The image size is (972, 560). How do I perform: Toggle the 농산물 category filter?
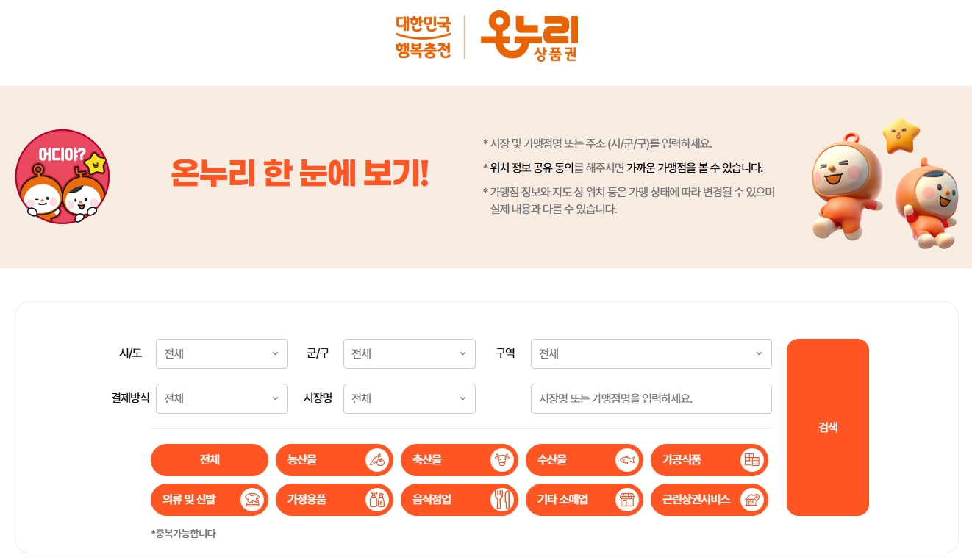click(x=335, y=460)
